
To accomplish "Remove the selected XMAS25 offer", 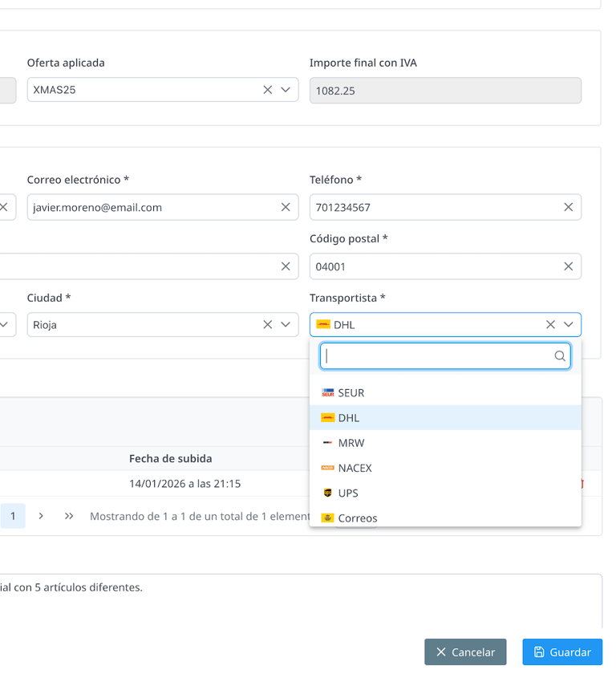I will 268,90.
